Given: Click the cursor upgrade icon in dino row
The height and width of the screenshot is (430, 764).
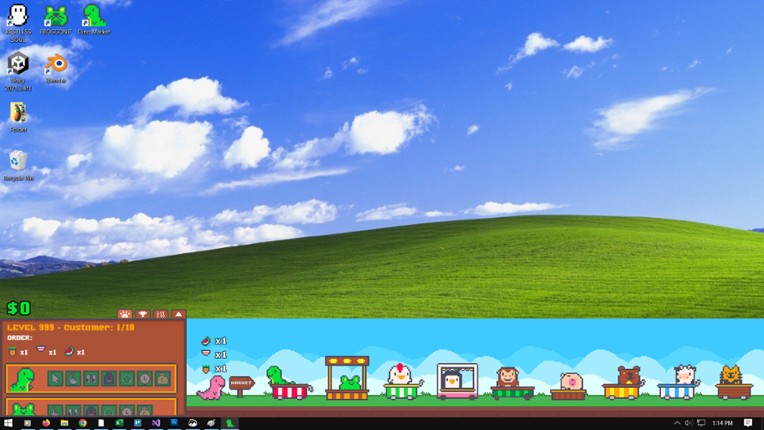Looking at the screenshot, I should (x=56, y=379).
